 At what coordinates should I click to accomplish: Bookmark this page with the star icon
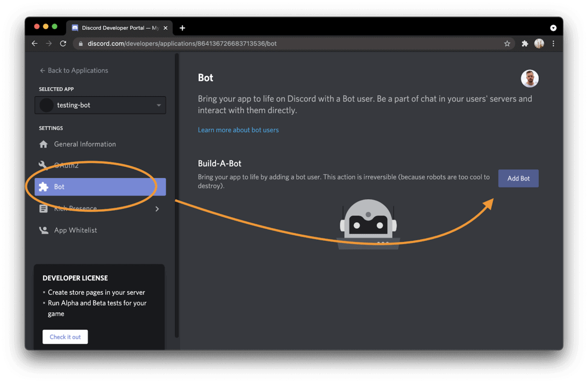[507, 44]
